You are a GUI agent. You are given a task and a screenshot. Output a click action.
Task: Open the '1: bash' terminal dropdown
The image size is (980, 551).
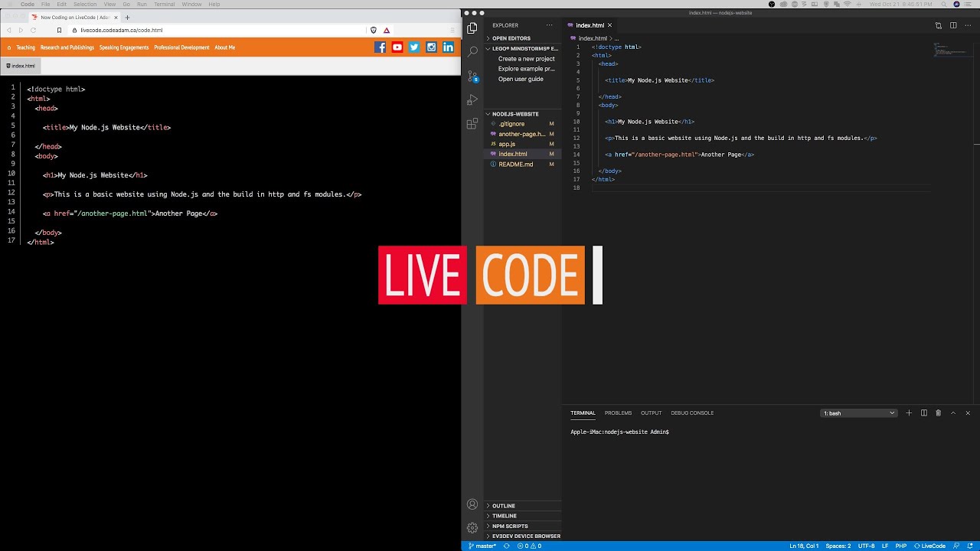click(x=858, y=413)
